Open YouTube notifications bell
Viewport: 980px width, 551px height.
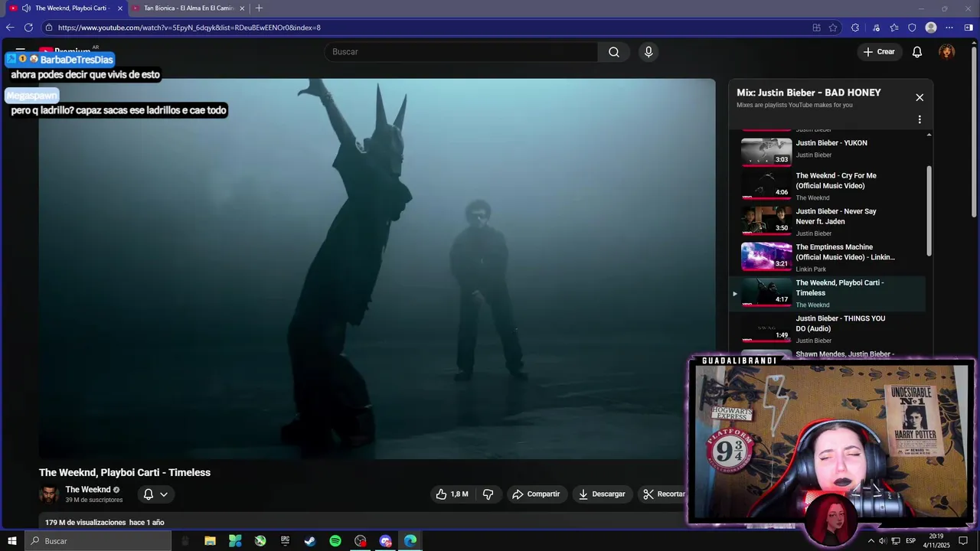(917, 52)
